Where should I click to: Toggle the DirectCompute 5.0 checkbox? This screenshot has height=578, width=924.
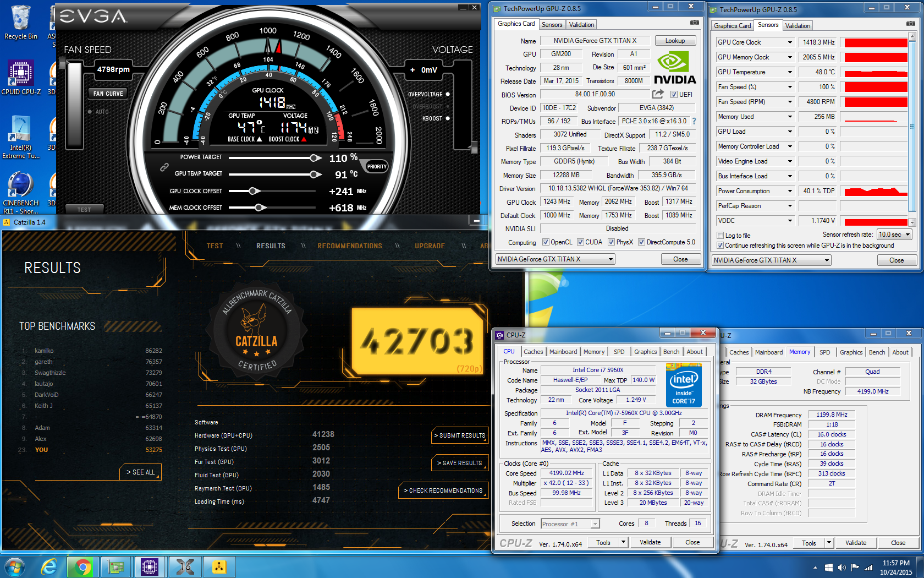(x=641, y=242)
